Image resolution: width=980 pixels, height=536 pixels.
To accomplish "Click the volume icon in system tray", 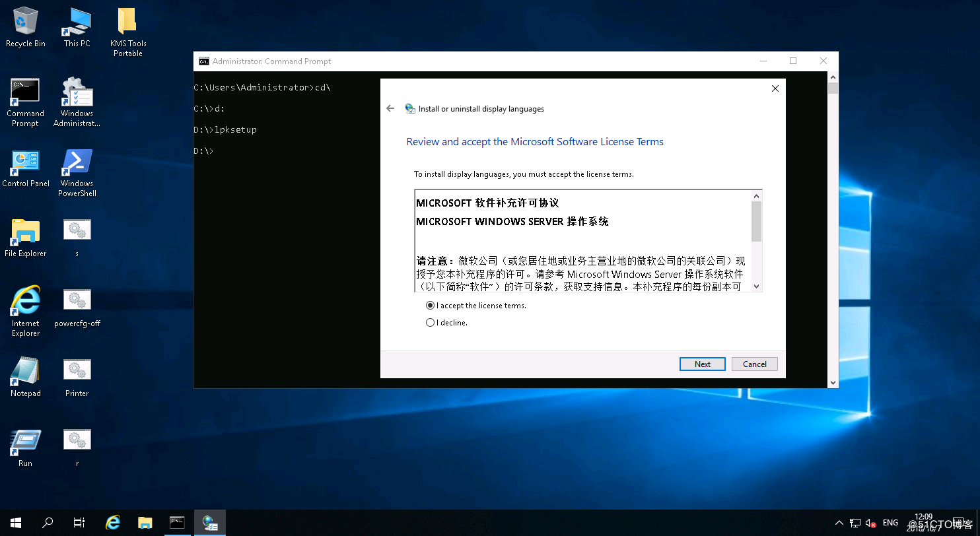I will pos(871,523).
